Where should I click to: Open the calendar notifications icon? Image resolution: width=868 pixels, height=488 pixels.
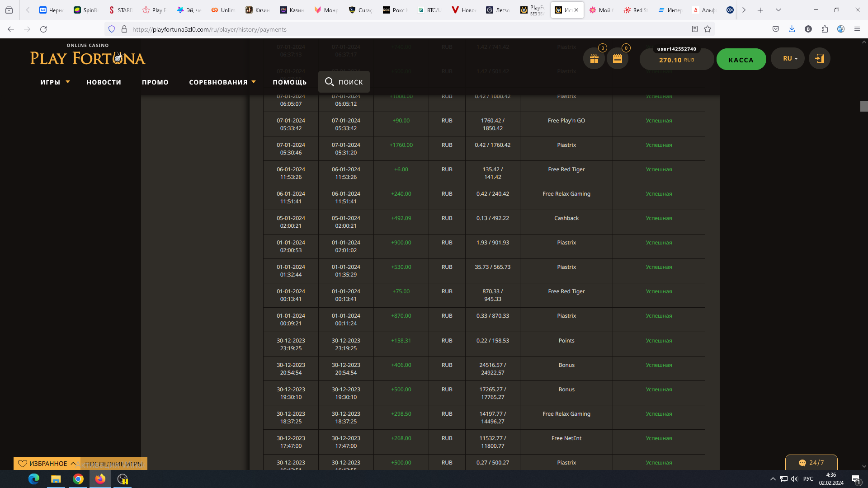(618, 59)
